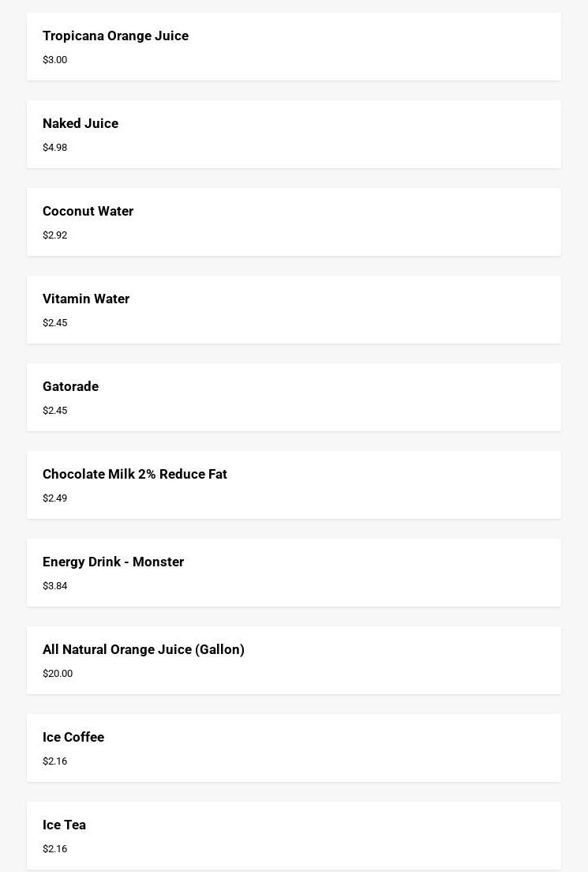Image resolution: width=588 pixels, height=872 pixels.
Task: Click the Gatorade title text
Action: point(70,386)
